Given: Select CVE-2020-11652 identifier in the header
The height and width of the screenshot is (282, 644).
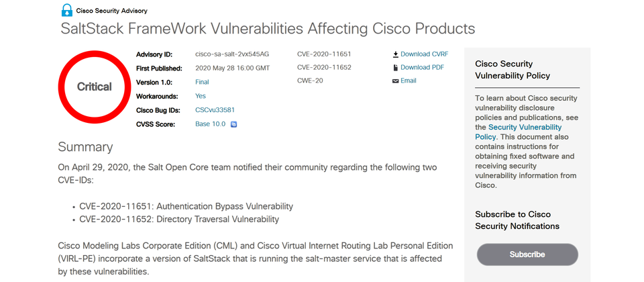Looking at the screenshot, I should pyautogui.click(x=324, y=67).
